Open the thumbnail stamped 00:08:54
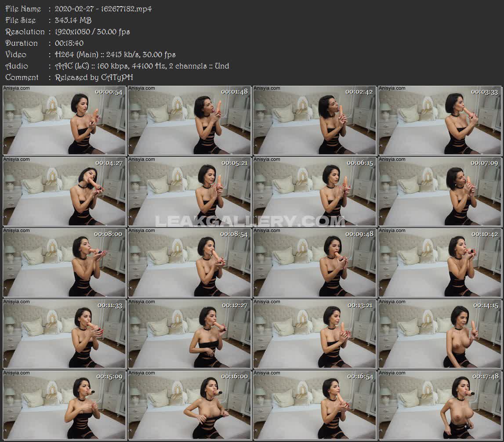The width and height of the screenshot is (504, 442). pos(190,263)
